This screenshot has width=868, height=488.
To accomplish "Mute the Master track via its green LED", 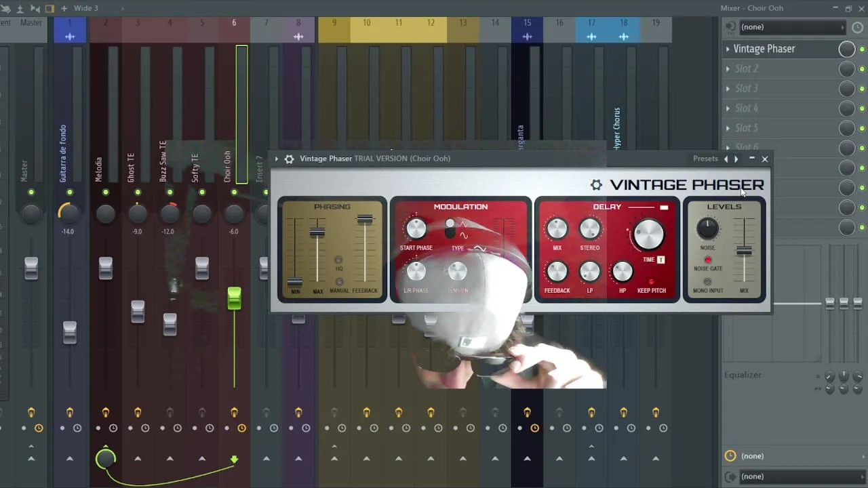I will point(31,192).
